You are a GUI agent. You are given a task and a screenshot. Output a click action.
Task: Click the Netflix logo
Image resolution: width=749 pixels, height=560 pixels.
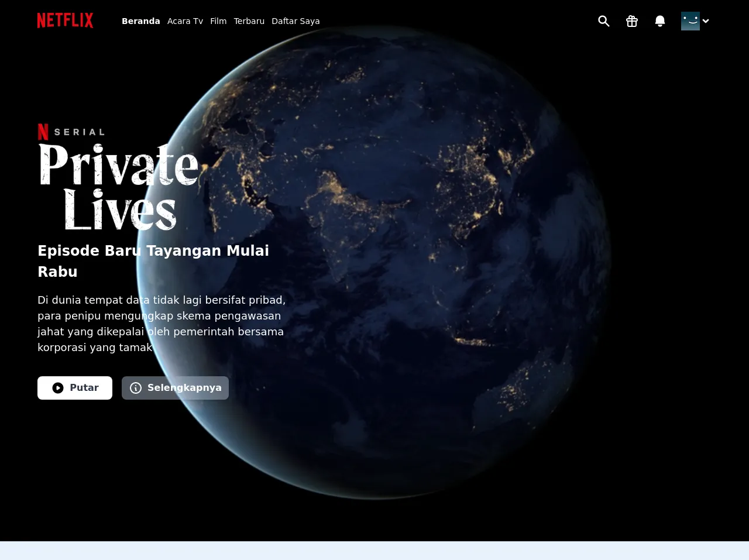click(x=65, y=20)
